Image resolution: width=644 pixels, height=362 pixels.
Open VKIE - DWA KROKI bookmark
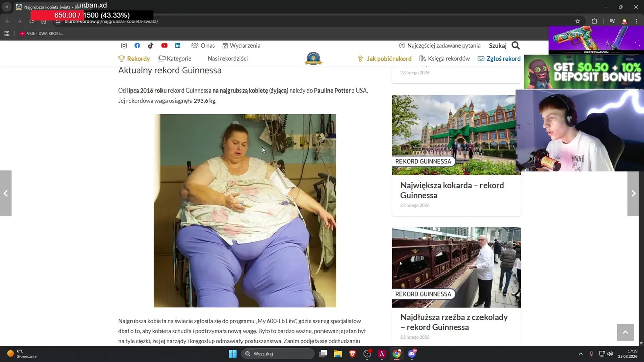point(41,34)
